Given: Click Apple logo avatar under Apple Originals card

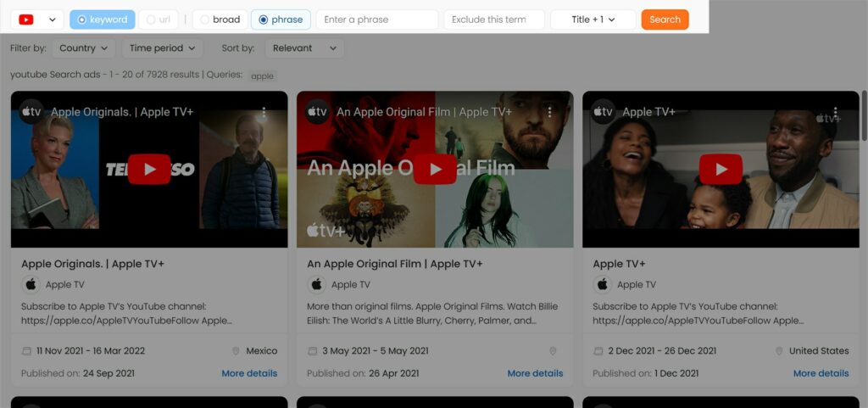Looking at the screenshot, I should click(x=31, y=284).
